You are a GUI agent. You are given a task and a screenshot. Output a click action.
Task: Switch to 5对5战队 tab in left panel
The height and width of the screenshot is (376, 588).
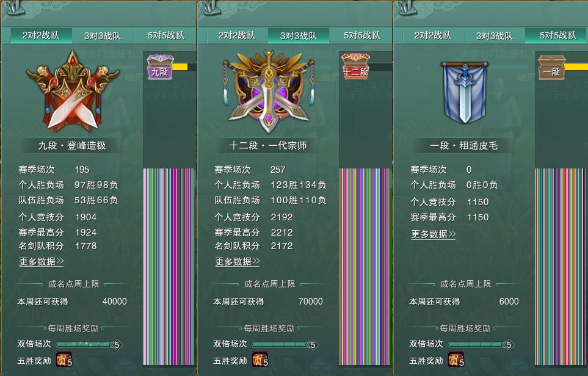[x=165, y=35]
